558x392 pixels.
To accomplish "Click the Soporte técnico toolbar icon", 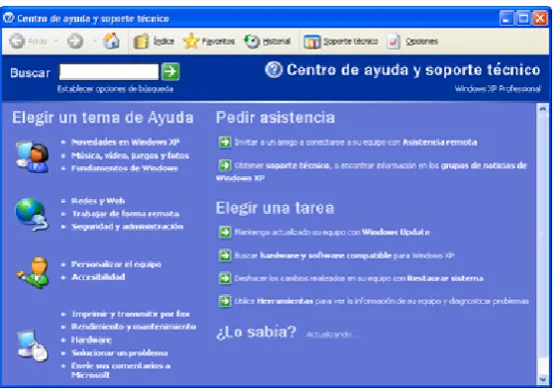I will click(312, 42).
